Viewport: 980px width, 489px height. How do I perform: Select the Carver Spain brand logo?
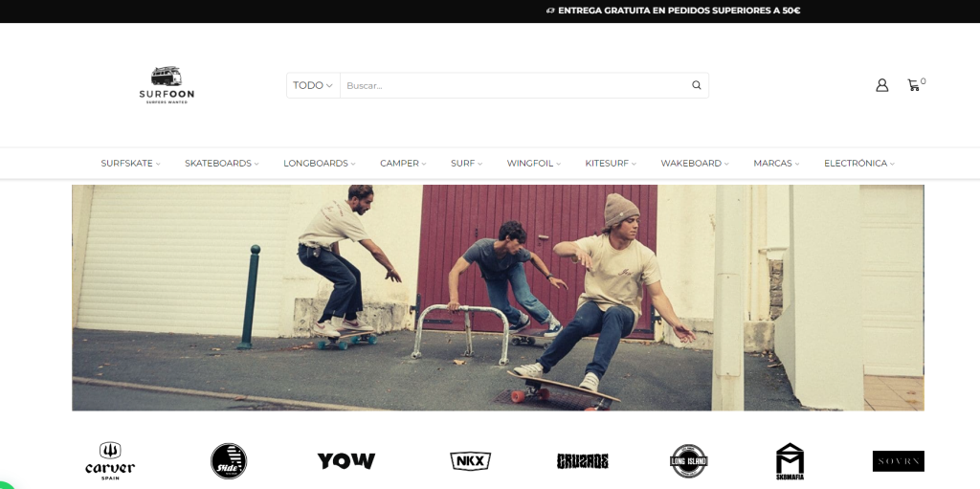(110, 461)
